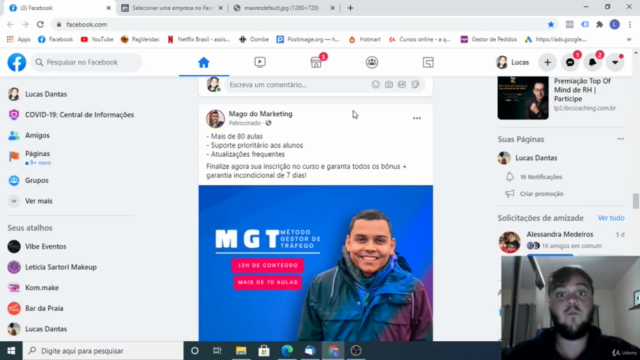
Task: Open Lucas Dantas profile in left sidebar top
Action: 46,94
